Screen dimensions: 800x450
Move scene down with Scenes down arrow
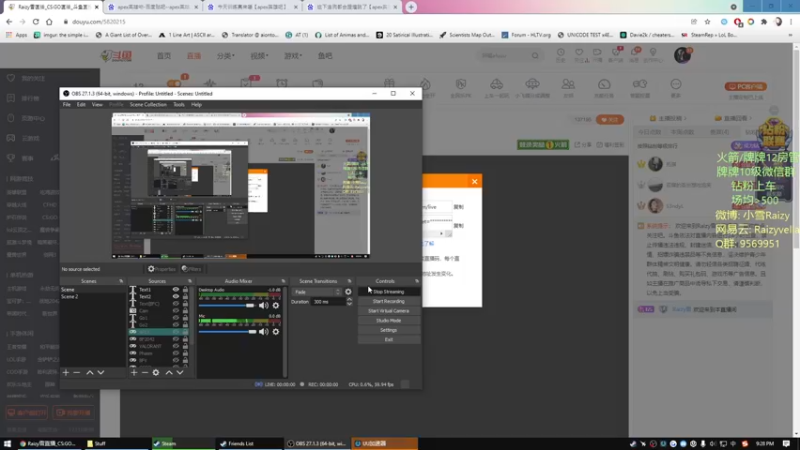pyautogui.click(x=101, y=373)
